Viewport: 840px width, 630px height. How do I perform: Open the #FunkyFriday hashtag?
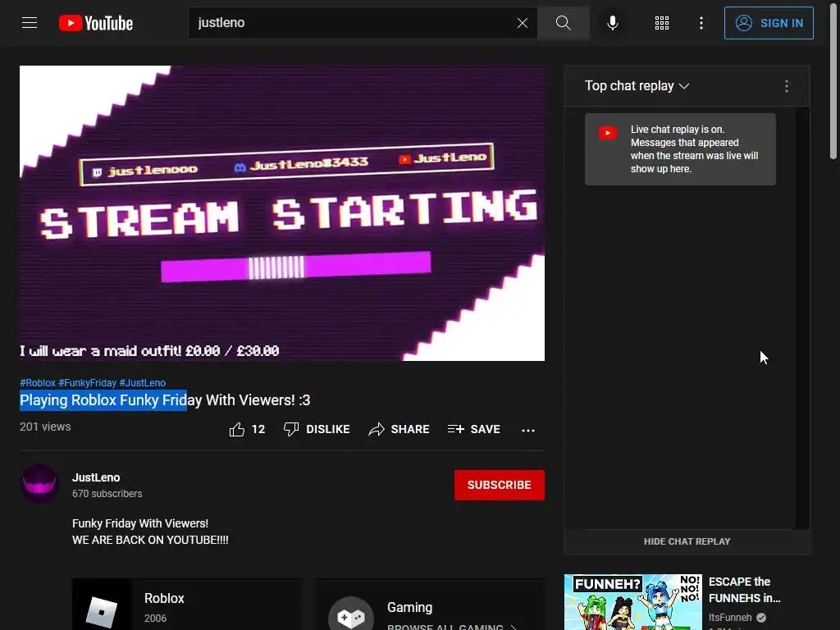[87, 383]
